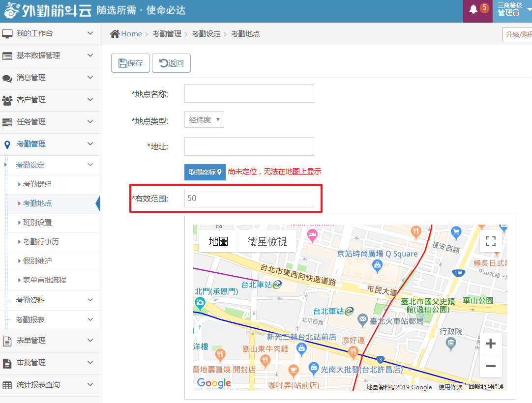Click the 消息管理 chat bubbles icon
532x403 pixels.
point(7,78)
